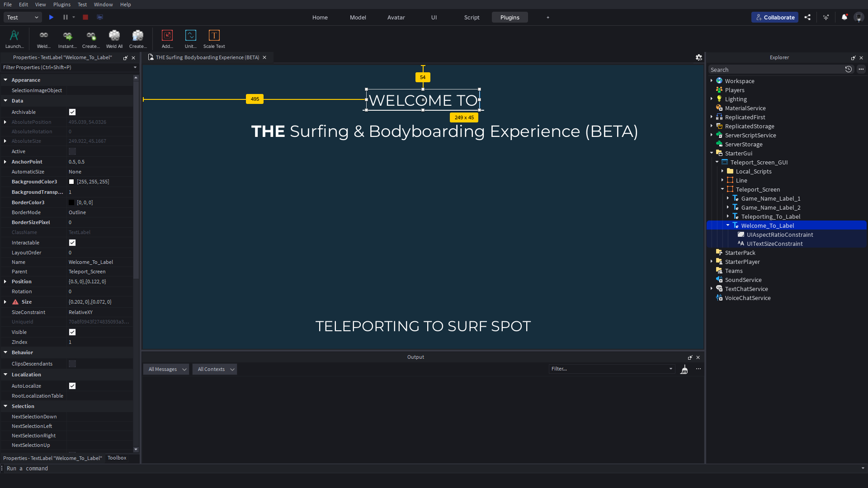This screenshot has height=488, width=868.
Task: Undock the Properties panel
Action: tap(126, 58)
